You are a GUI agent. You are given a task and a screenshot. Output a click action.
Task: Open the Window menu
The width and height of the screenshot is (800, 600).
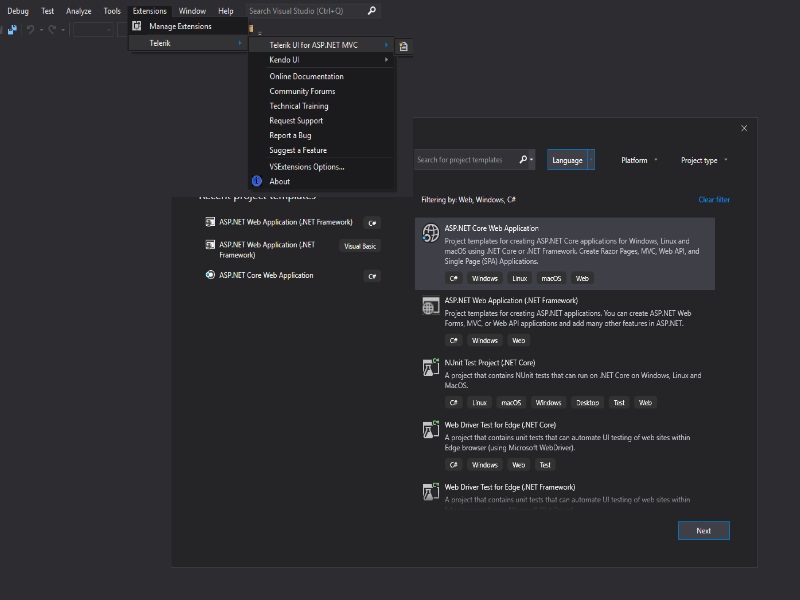[x=192, y=11]
